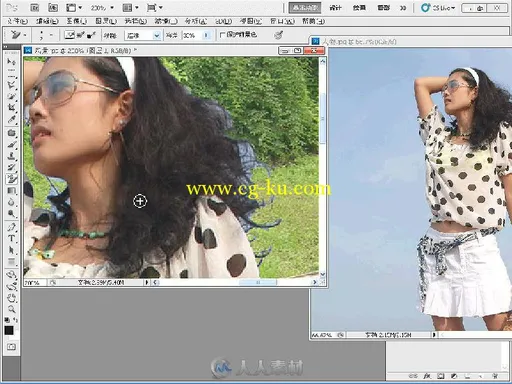512x384 pixels.
Task: Click the foreground color swatch
Action: 9,330
